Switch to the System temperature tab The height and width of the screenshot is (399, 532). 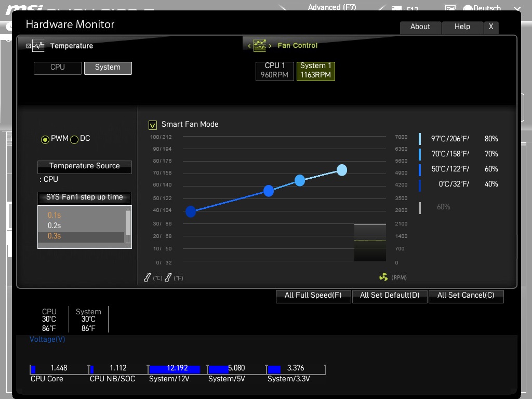(x=108, y=68)
